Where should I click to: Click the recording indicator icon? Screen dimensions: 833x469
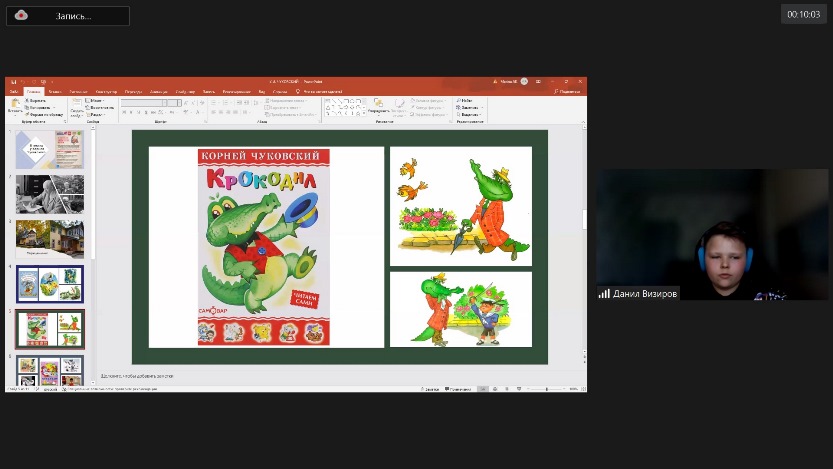[x=21, y=15]
